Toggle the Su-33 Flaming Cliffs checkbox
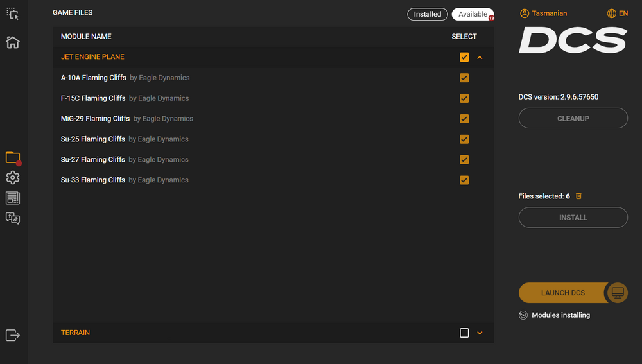This screenshot has width=642, height=364. point(464,180)
